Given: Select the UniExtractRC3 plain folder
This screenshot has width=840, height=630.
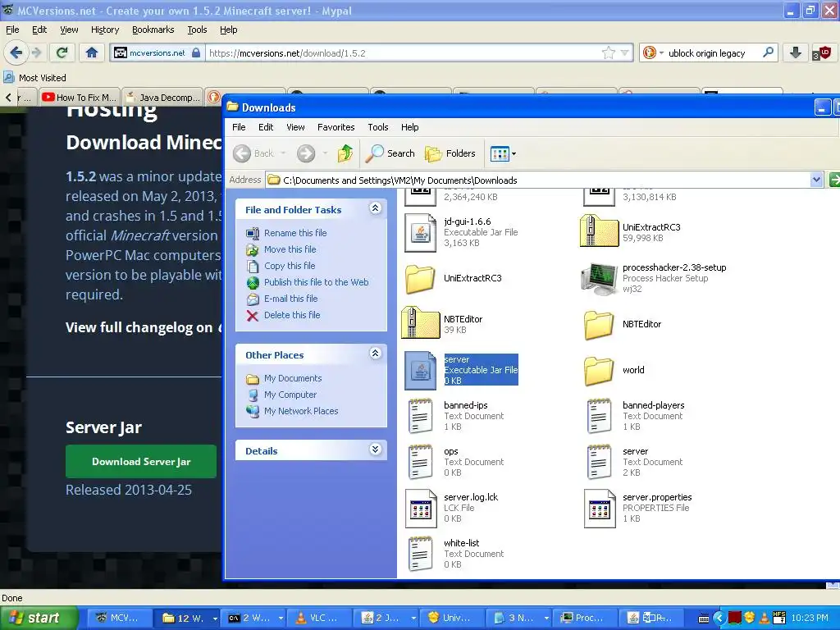Looking at the screenshot, I should click(x=420, y=279).
